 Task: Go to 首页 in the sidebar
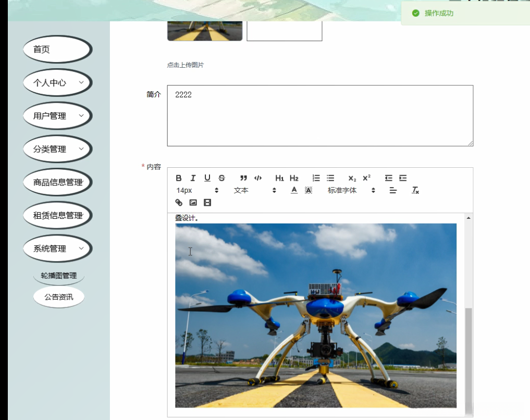(57, 50)
